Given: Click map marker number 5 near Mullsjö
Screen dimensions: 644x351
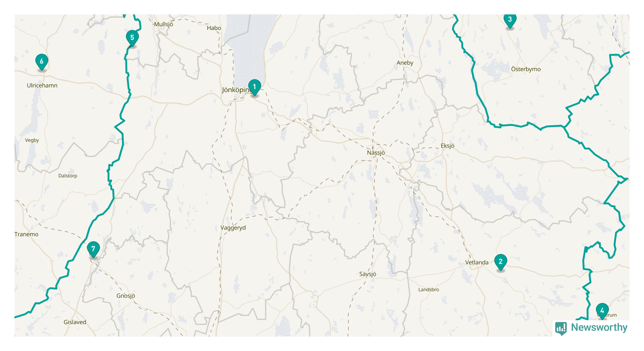Looking at the screenshot, I should [x=132, y=38].
